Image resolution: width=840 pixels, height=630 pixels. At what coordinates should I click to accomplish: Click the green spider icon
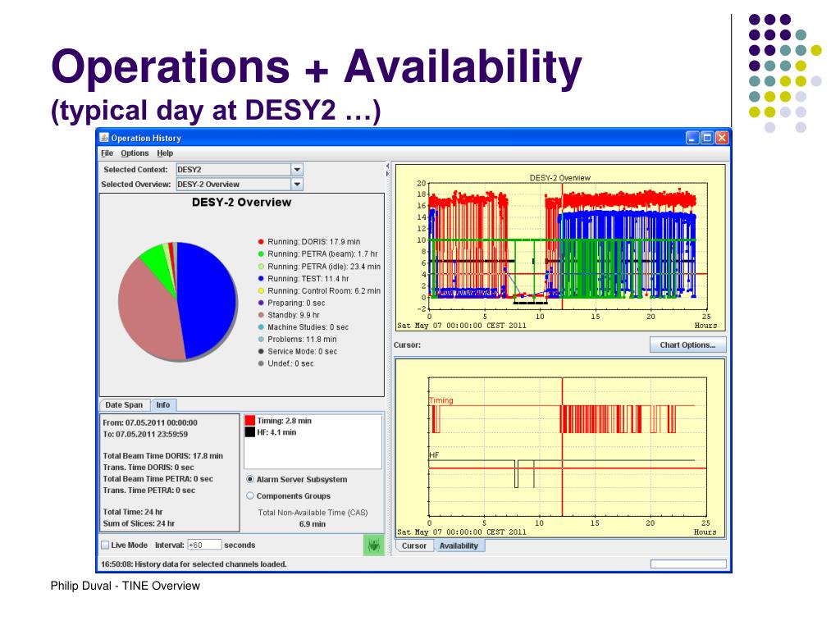[374, 545]
